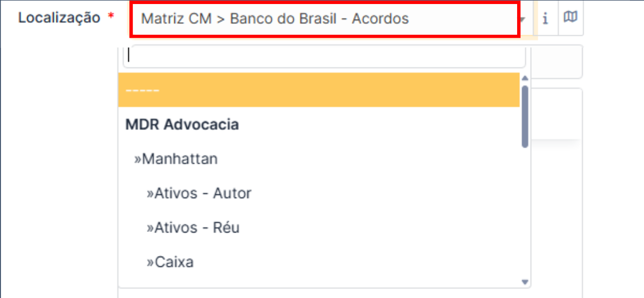This screenshot has width=644, height=298.
Task: Select the "MDR Advocacia" root entry
Action: [x=182, y=124]
